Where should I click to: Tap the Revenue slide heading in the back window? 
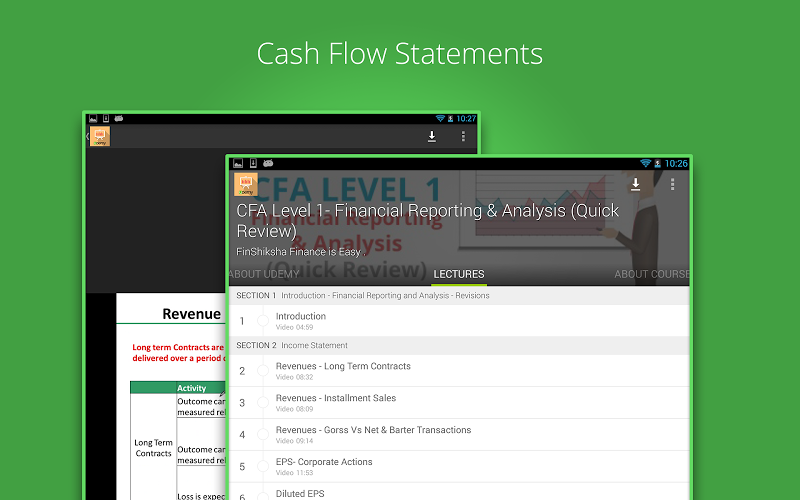191,314
